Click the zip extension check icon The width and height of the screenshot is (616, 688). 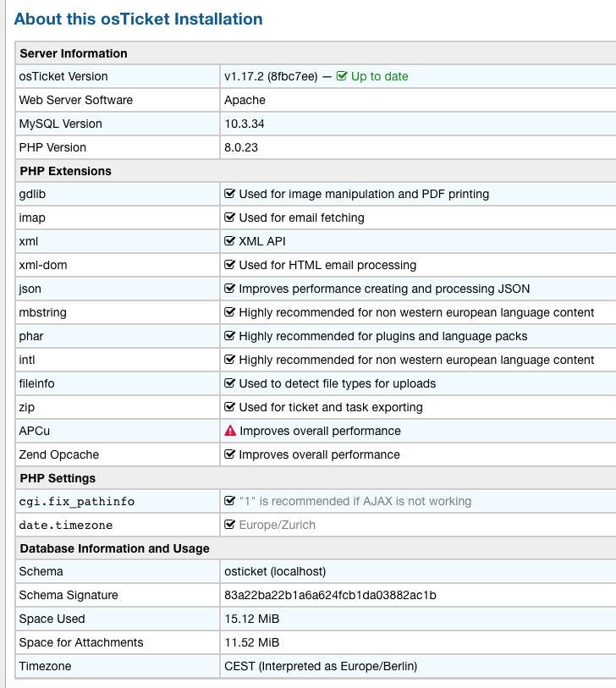point(230,407)
